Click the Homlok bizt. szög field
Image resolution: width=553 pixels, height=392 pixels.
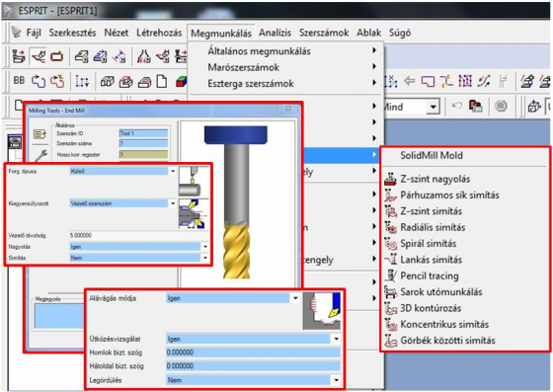(253, 353)
